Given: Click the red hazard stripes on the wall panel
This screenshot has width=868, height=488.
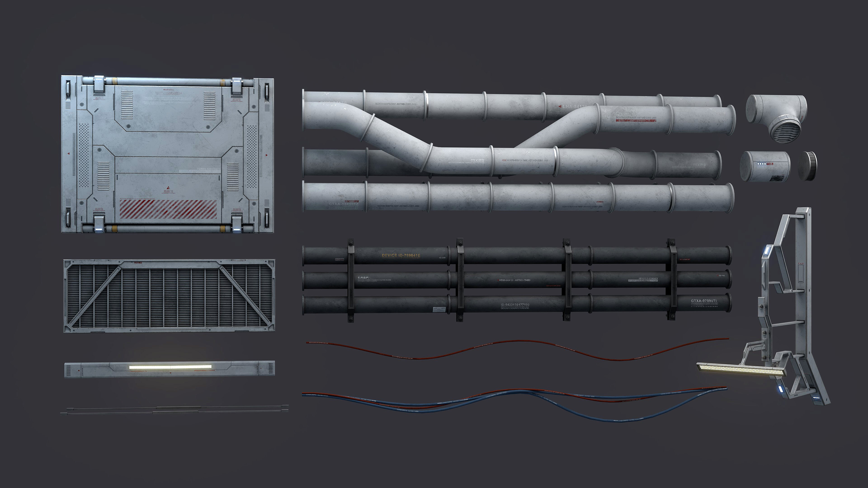Looking at the screenshot, I should pyautogui.click(x=168, y=209).
